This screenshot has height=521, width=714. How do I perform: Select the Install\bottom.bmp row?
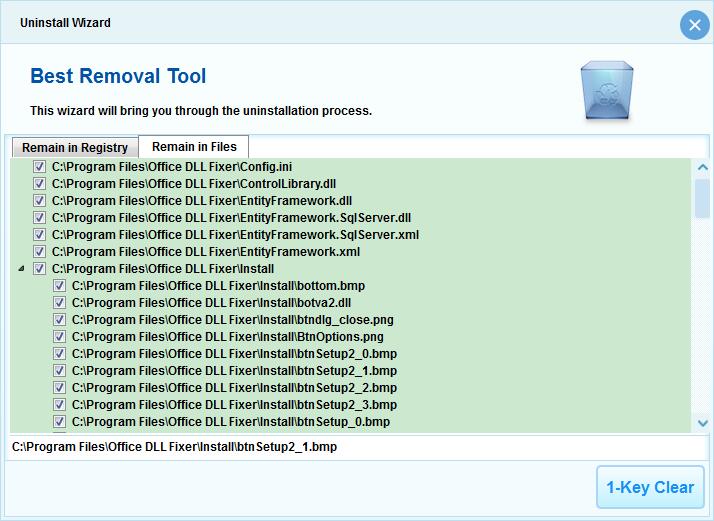[219, 286]
